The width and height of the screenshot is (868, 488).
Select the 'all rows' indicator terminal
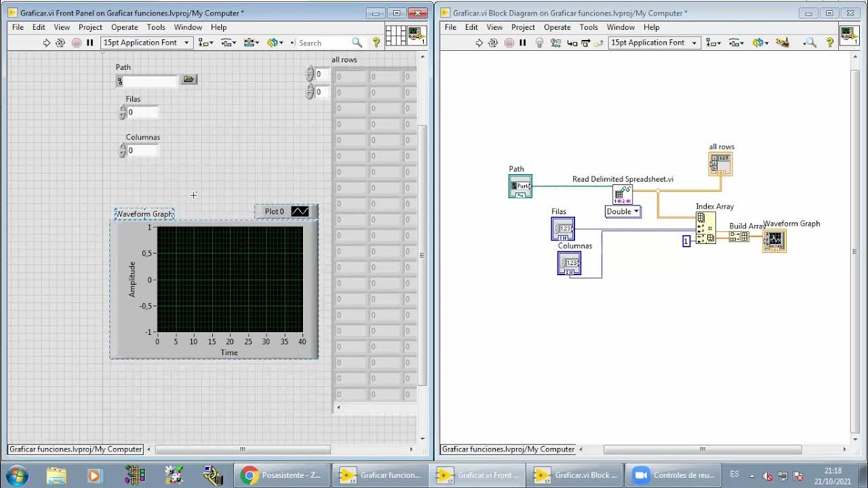(x=720, y=163)
